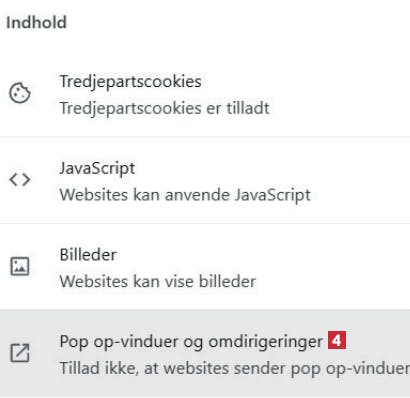
Task: Click the pop-up window arrow icon
Action: pyautogui.click(x=20, y=353)
